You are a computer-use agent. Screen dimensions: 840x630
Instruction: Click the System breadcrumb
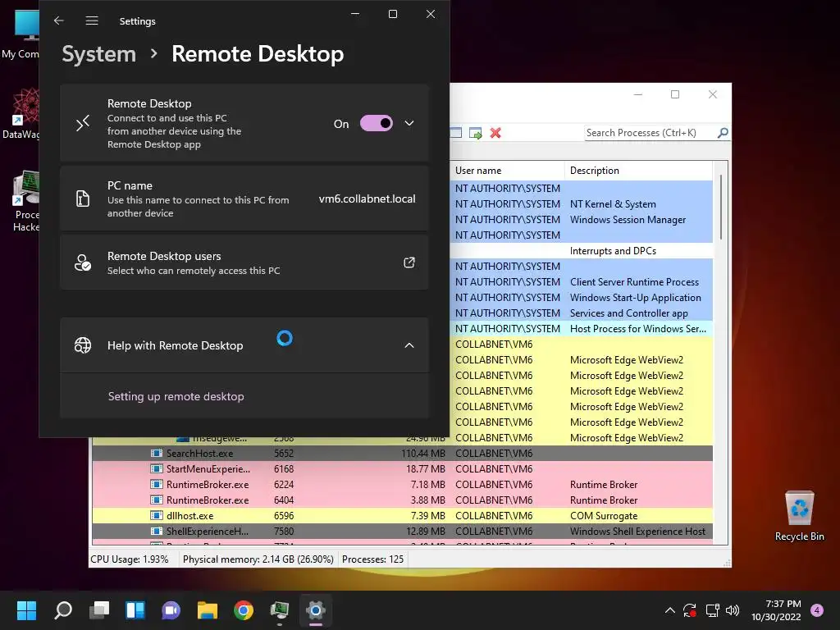pos(99,53)
